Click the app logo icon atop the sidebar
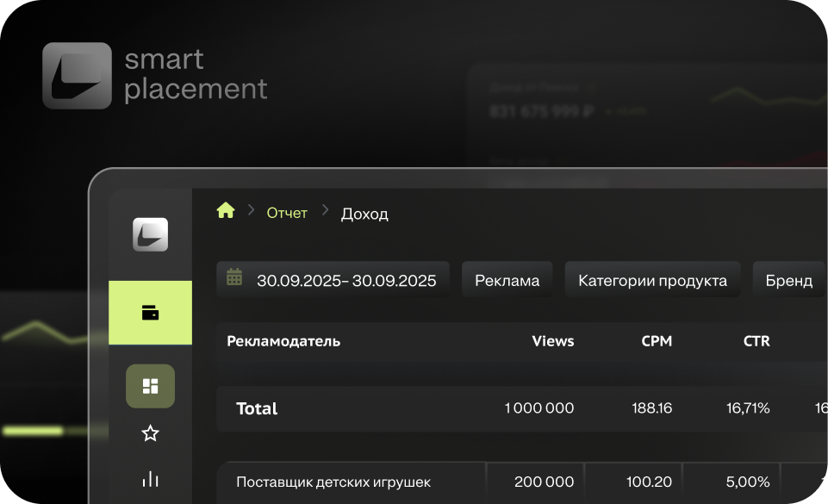 coord(150,234)
